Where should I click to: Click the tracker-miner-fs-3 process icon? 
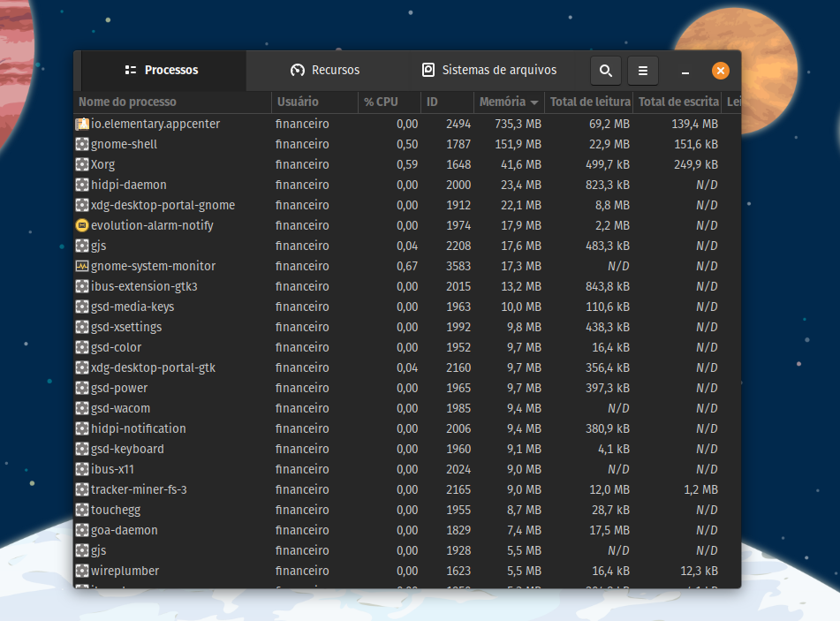point(82,489)
